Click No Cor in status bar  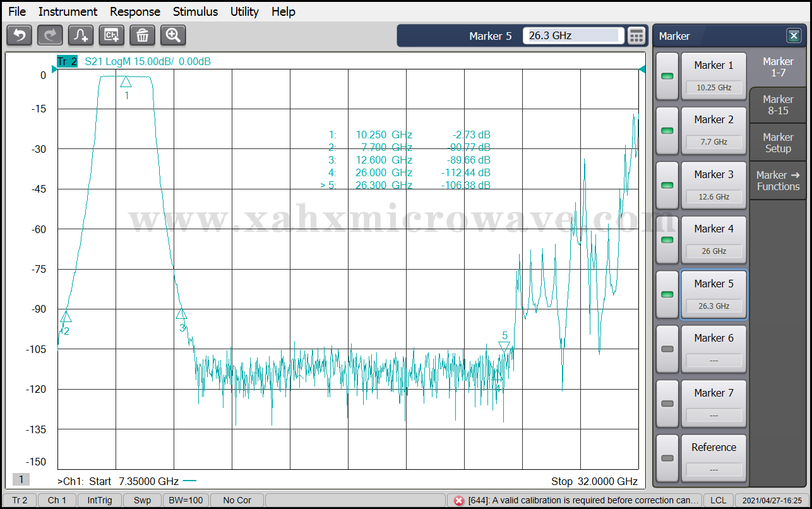point(237,500)
